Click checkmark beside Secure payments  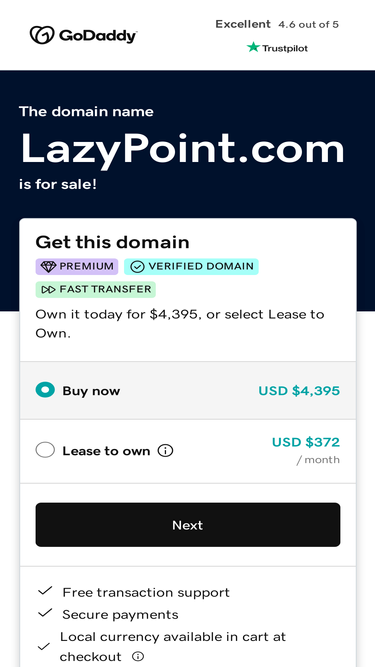[x=45, y=613]
